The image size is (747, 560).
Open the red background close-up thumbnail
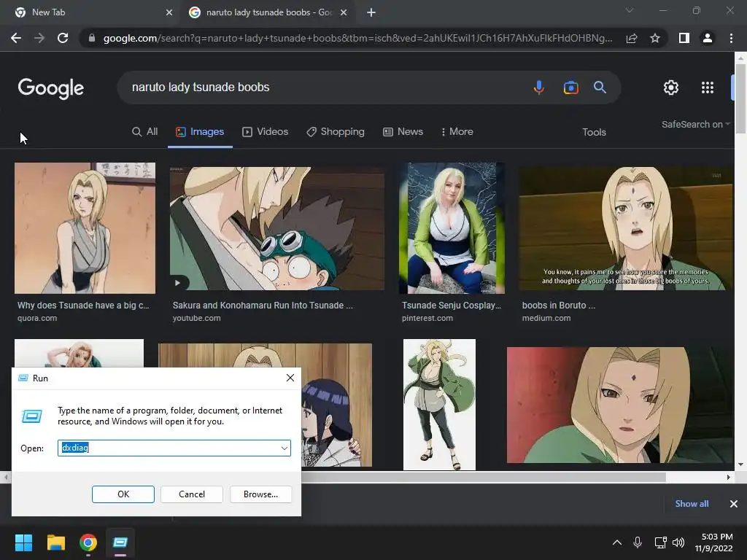click(x=620, y=405)
